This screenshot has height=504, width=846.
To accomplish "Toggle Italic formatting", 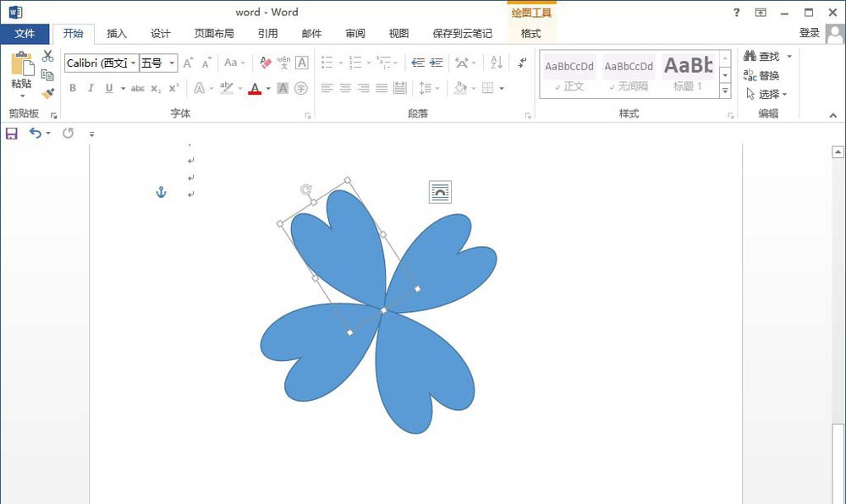I will [x=91, y=89].
